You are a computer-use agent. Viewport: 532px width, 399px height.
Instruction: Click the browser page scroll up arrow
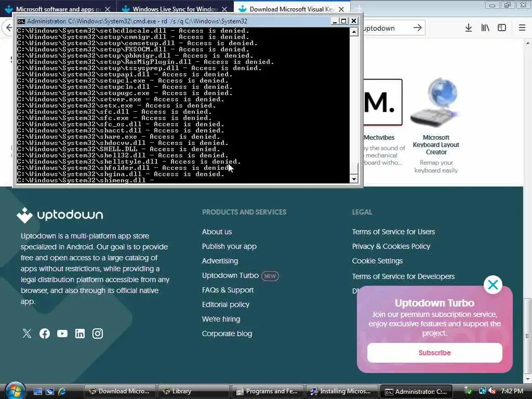pos(528,43)
